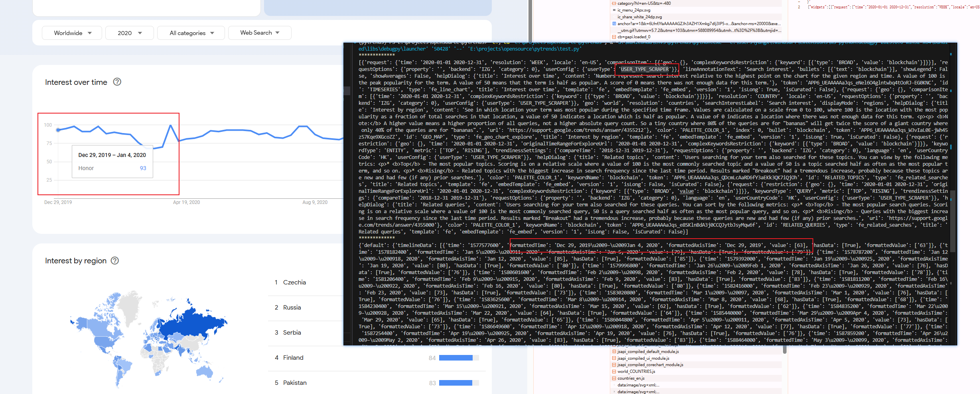Click the Interest over time help icon
Image resolution: width=980 pixels, height=394 pixels.
117,82
